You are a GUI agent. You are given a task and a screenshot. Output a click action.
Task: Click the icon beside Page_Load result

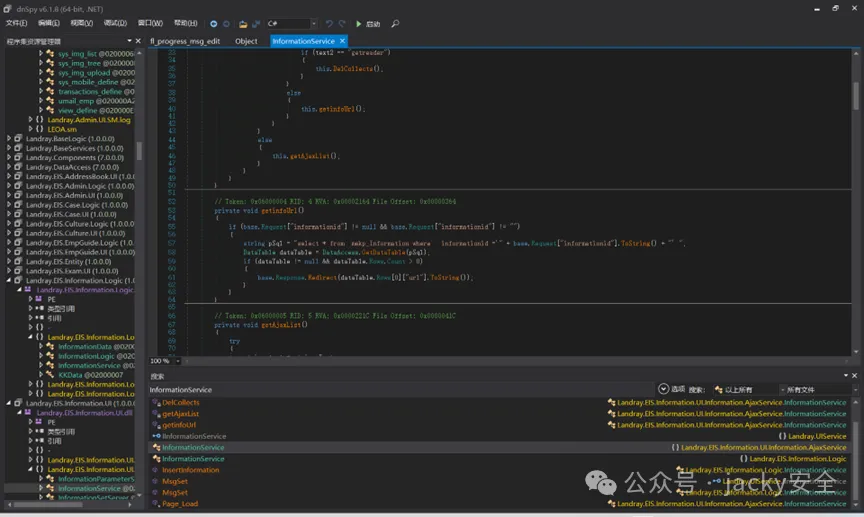(x=156, y=504)
